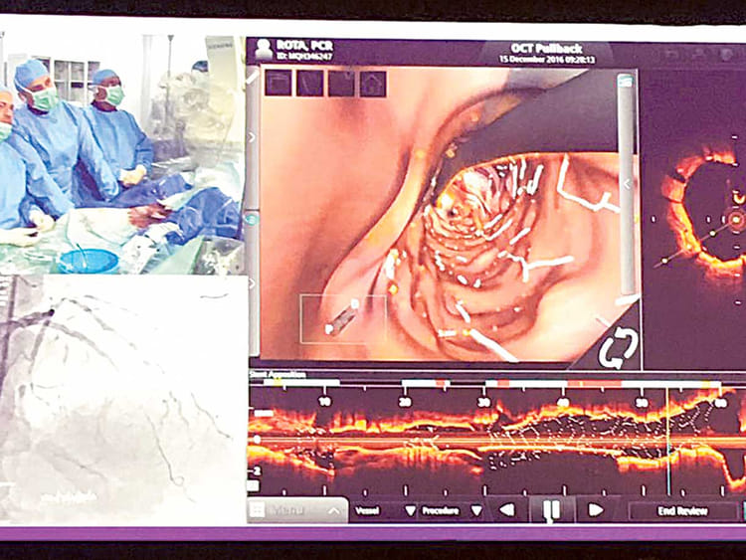Image resolution: width=746 pixels, height=560 pixels.
Task: Select the second view-mode thumbnail icon
Action: (309, 83)
